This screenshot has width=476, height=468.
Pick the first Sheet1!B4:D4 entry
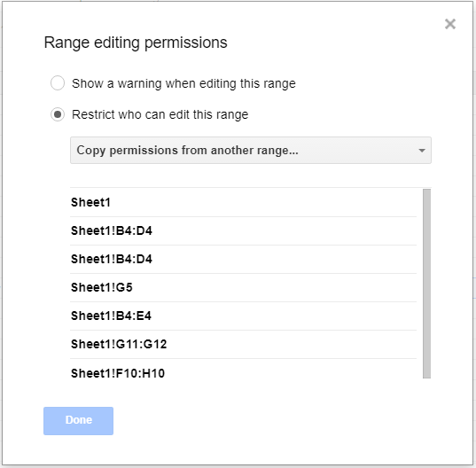tap(243, 231)
